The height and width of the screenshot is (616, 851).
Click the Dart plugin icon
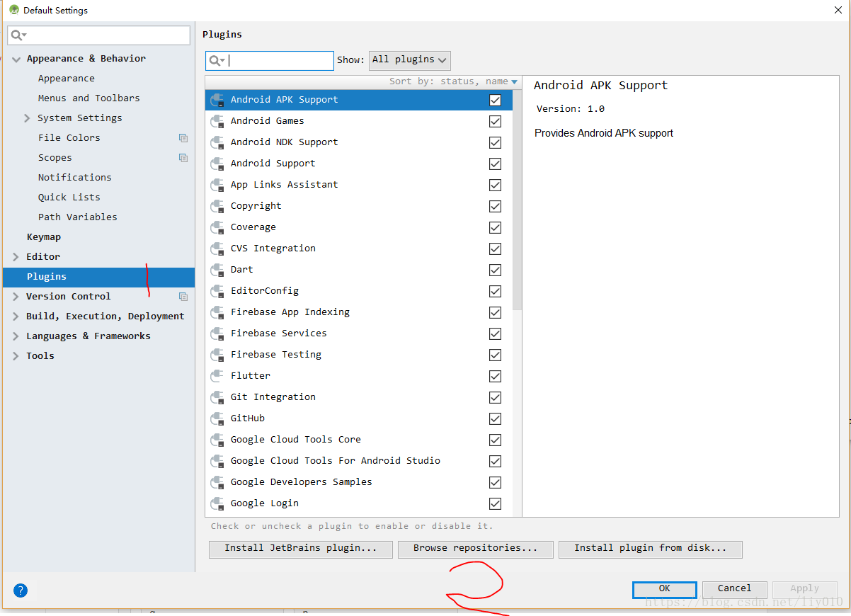point(218,270)
